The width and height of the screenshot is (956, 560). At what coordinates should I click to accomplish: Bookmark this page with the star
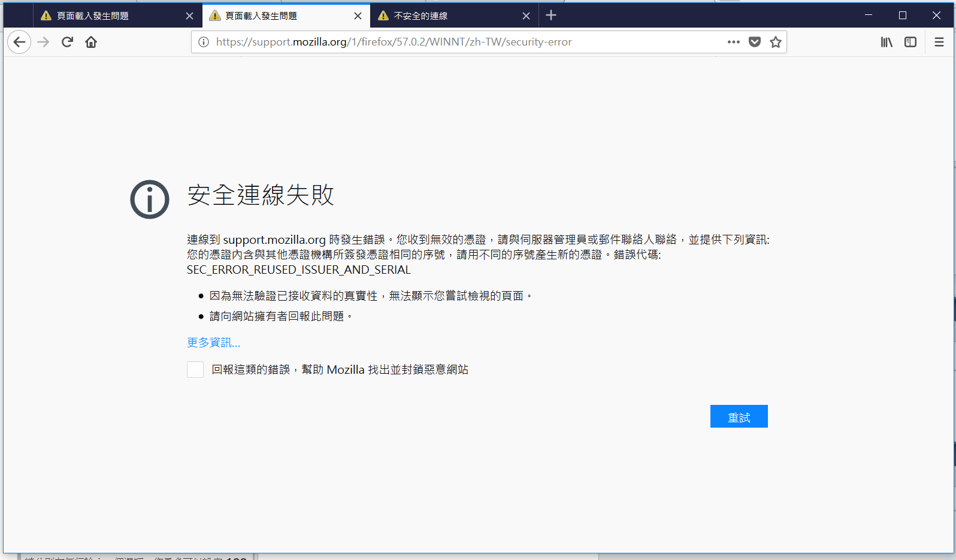pos(776,42)
